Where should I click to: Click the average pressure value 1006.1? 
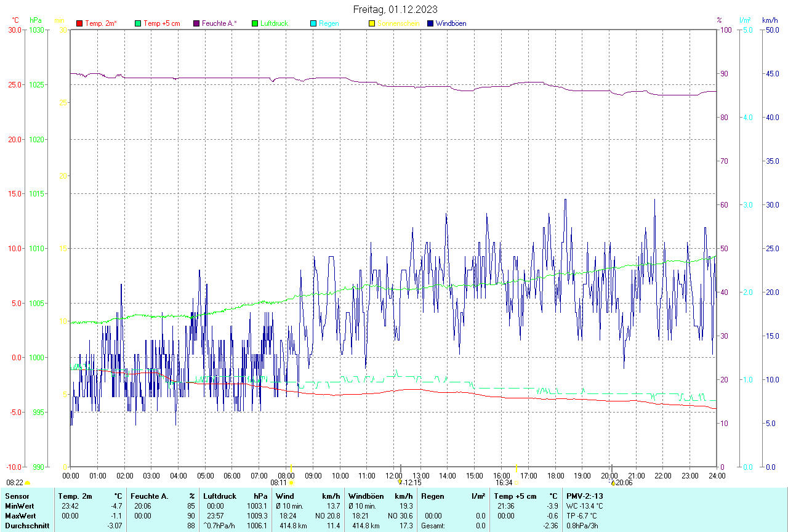coord(257,526)
